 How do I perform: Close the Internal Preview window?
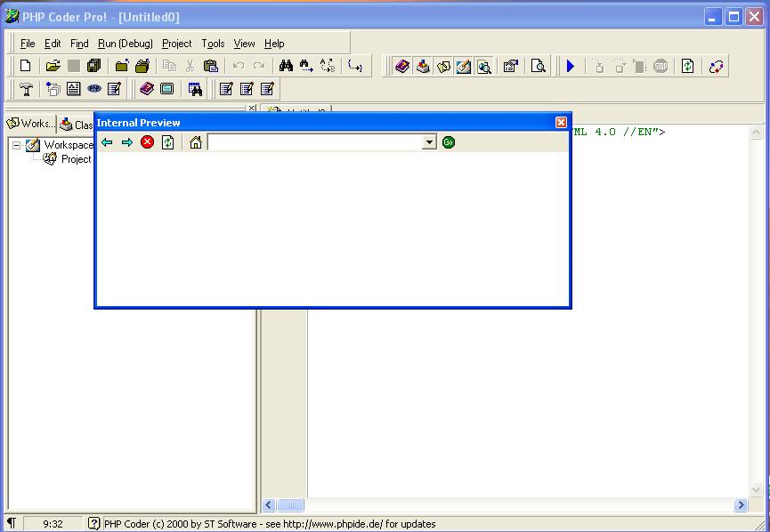562,122
